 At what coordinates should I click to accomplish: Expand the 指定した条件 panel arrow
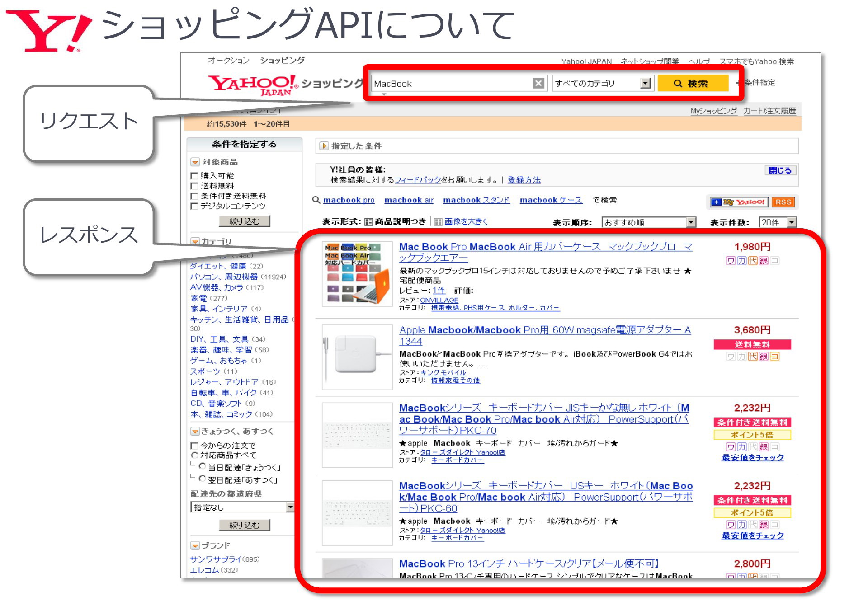324,146
